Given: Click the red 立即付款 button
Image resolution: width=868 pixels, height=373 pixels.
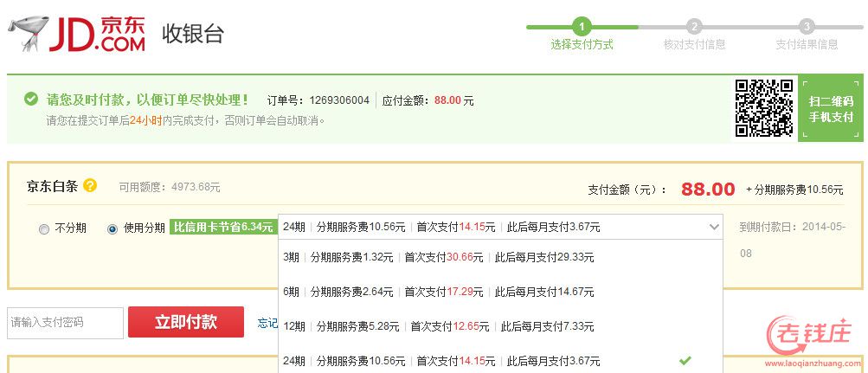Looking at the screenshot, I should [x=186, y=322].
